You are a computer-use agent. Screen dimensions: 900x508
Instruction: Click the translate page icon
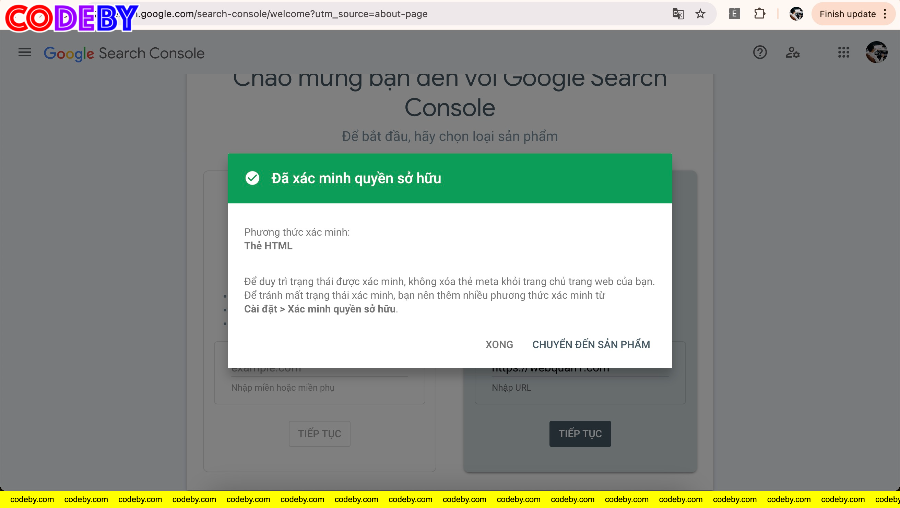coord(678,14)
